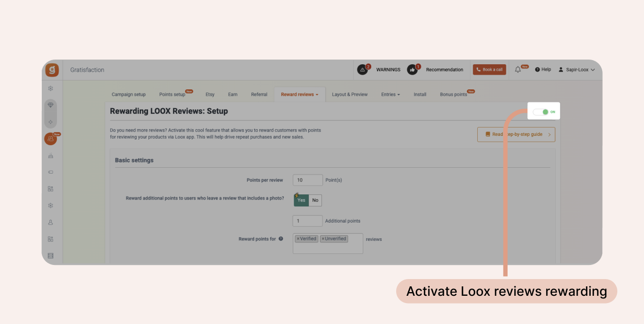Open the Read step-by-step guide button
Viewport: 644px width, 324px height.
pos(516,134)
